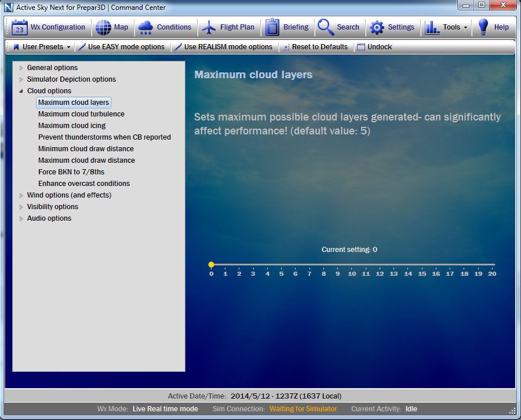Open the Briefing tab
The width and height of the screenshot is (521, 420).
296,27
